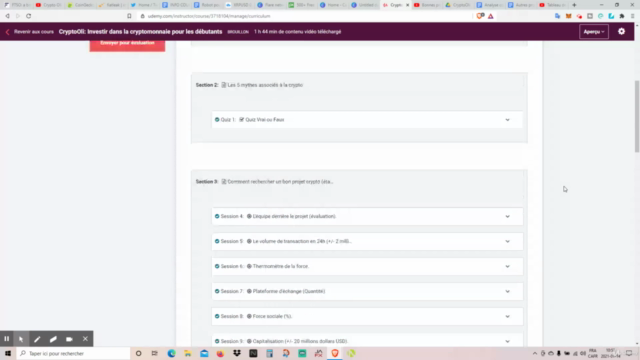Viewport: 640px width, 360px height.
Task: Open Brave Shields lion icon
Action: 480,16
